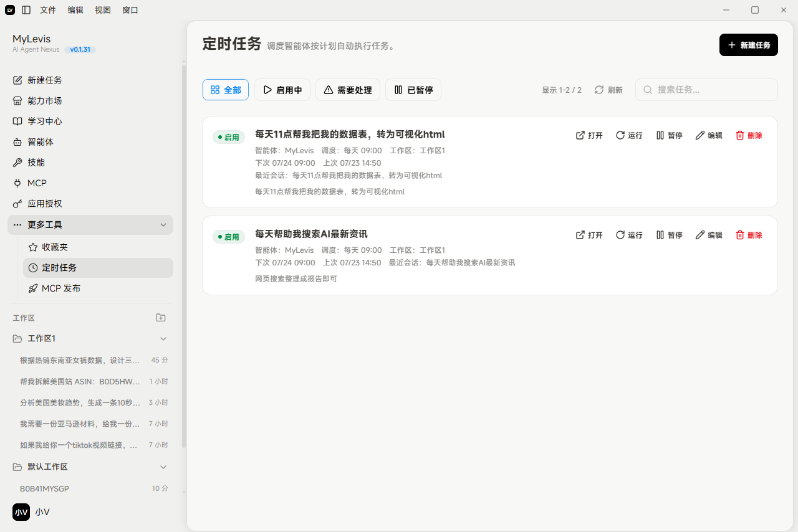Add a new workspace folder icon
This screenshot has height=532, width=798.
coord(161,318)
